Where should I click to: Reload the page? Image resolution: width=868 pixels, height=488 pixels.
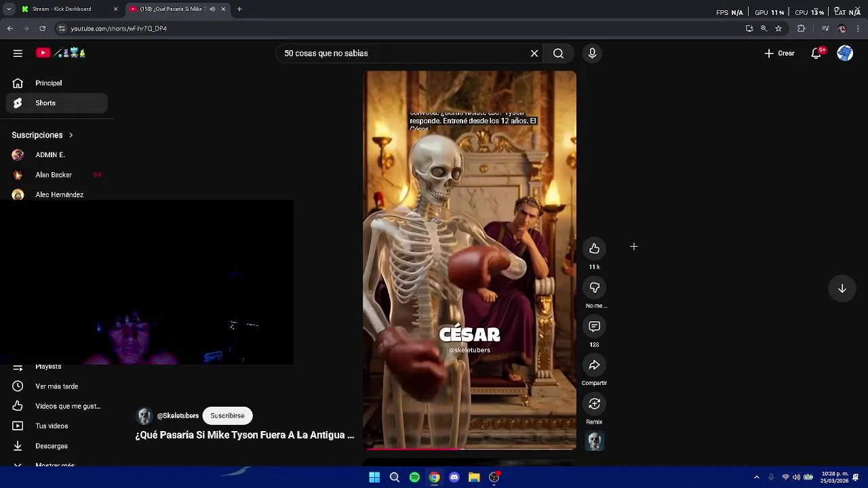click(43, 28)
